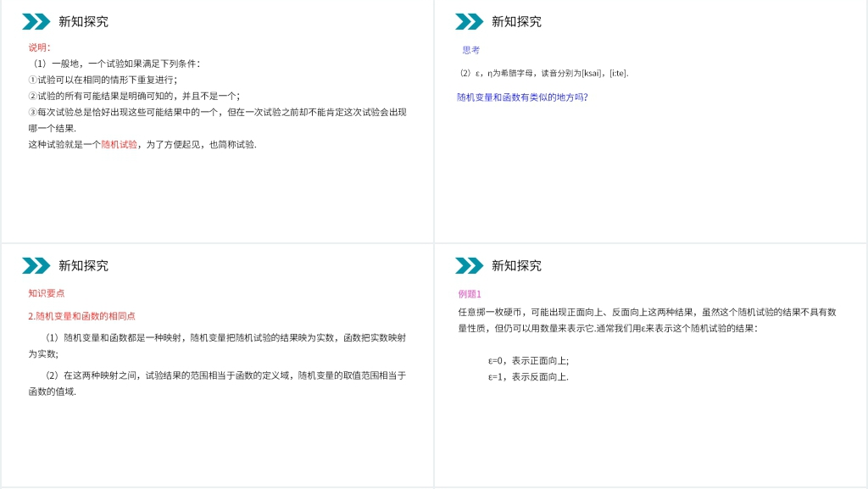
Task: Click the line ε=0，表示正面向上
Action: [x=528, y=360]
